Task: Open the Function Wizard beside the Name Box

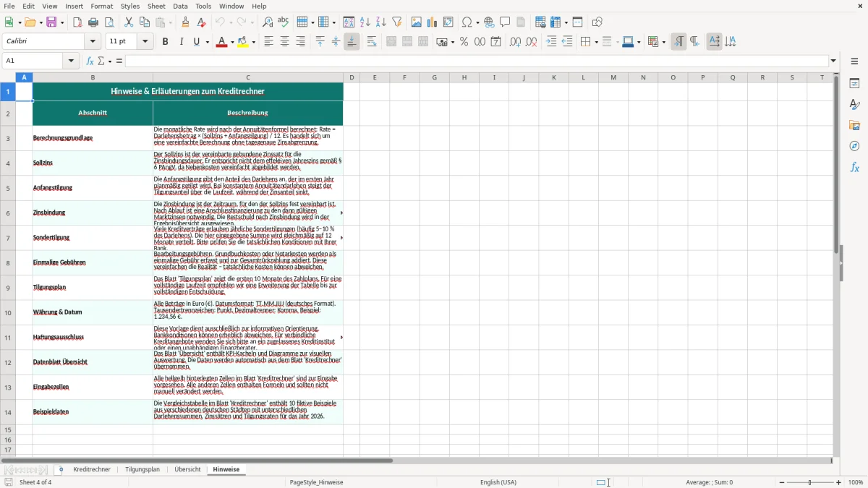Action: [x=90, y=61]
